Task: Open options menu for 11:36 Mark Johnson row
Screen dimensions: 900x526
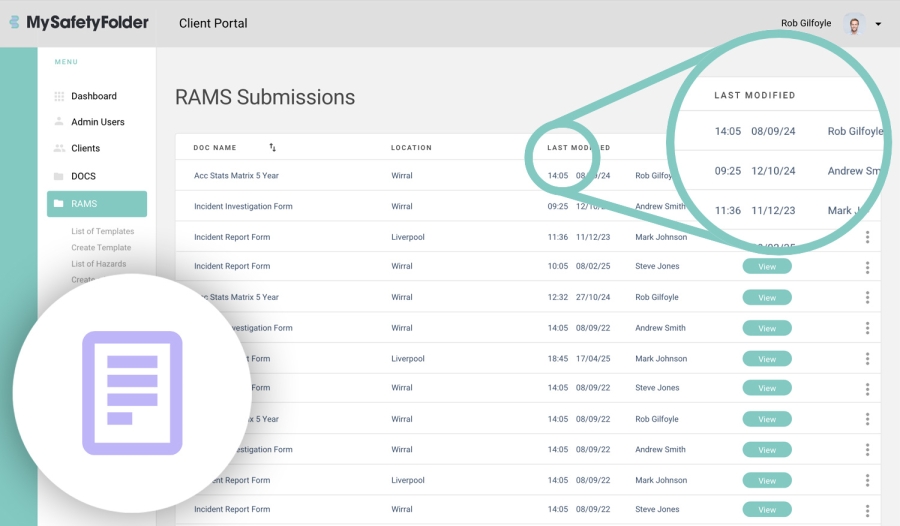Action: point(867,237)
